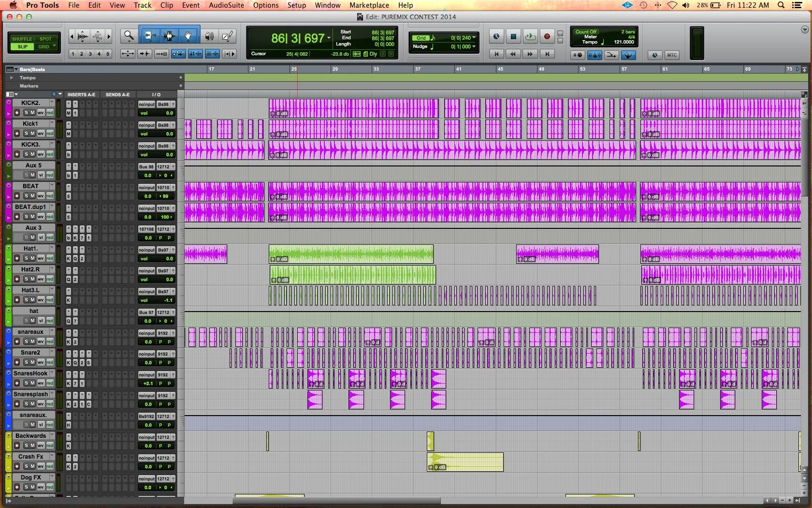Toggle Mirrored MIDI Editing button

[x=161, y=54]
